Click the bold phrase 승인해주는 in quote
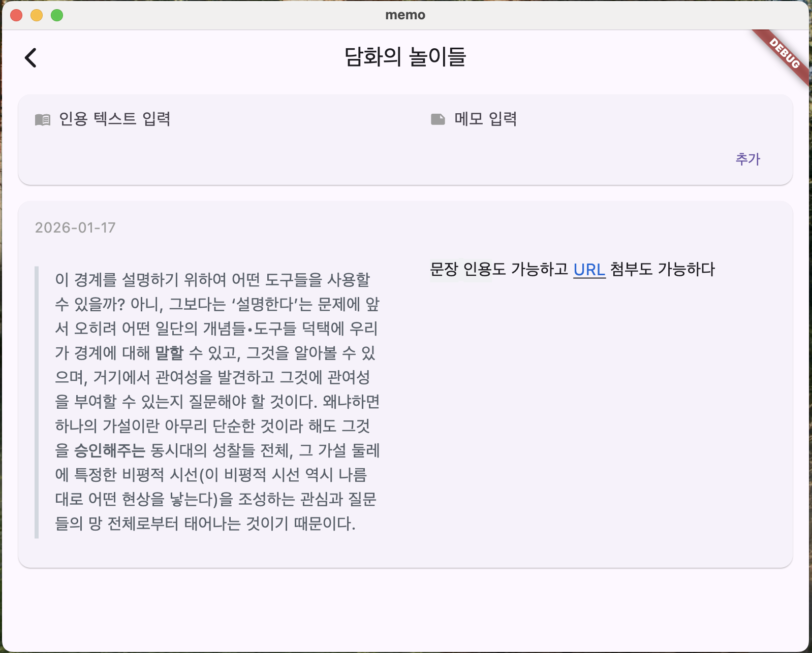812x653 pixels. click(x=110, y=450)
